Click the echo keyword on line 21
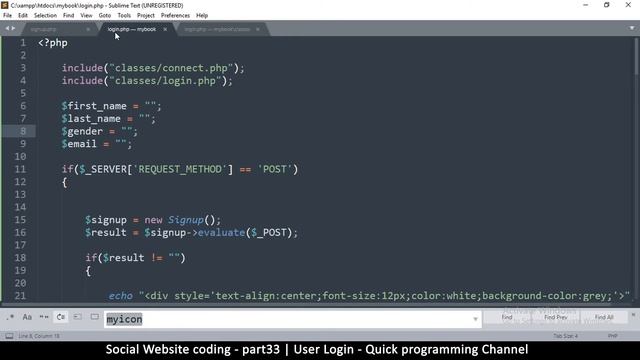 coord(120,296)
